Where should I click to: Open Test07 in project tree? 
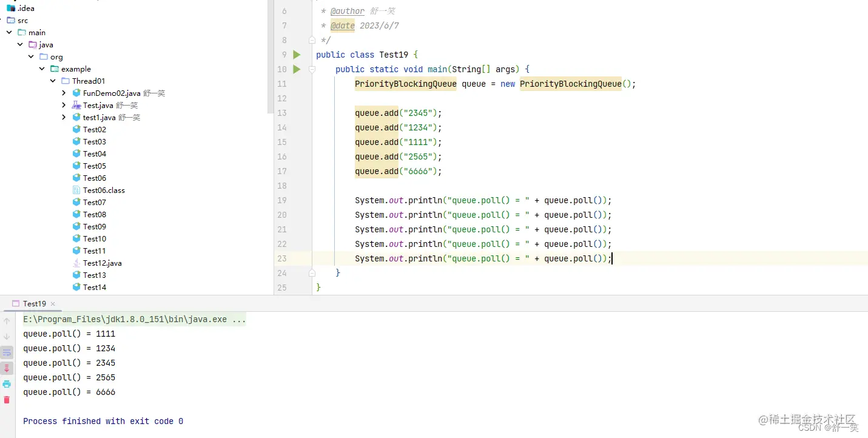point(95,202)
